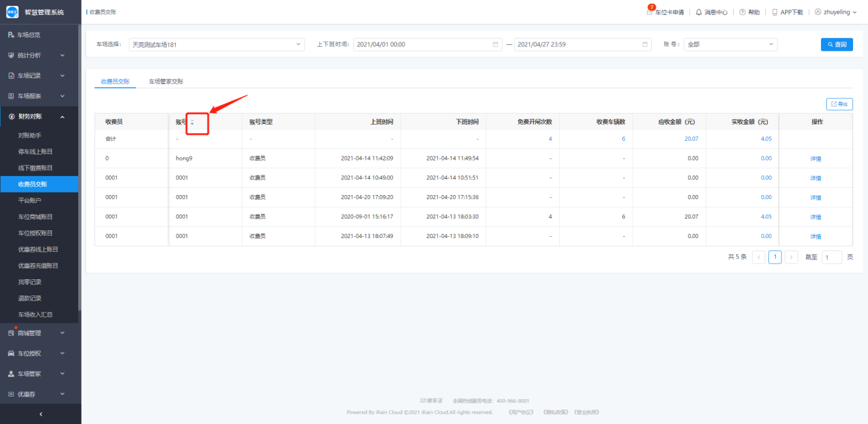Image resolution: width=868 pixels, height=424 pixels.
Task: Click the 商城管理 shop icon in the sidebar
Action: (x=11, y=333)
